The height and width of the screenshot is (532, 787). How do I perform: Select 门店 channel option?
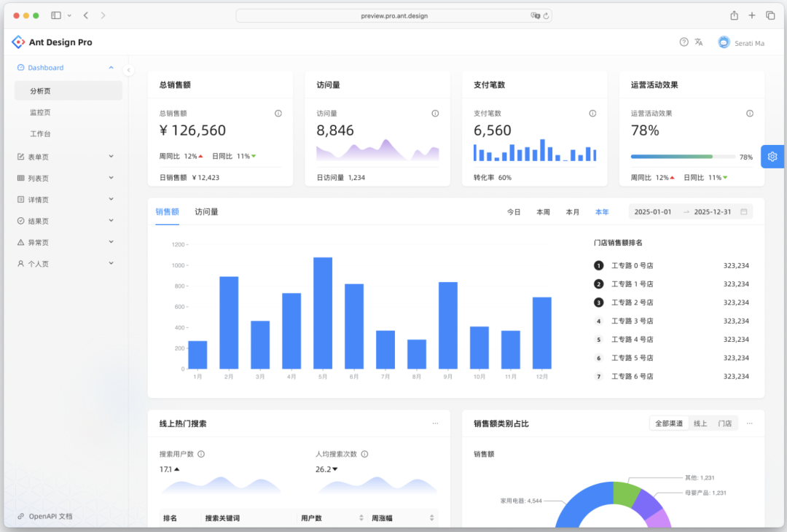pyautogui.click(x=725, y=423)
